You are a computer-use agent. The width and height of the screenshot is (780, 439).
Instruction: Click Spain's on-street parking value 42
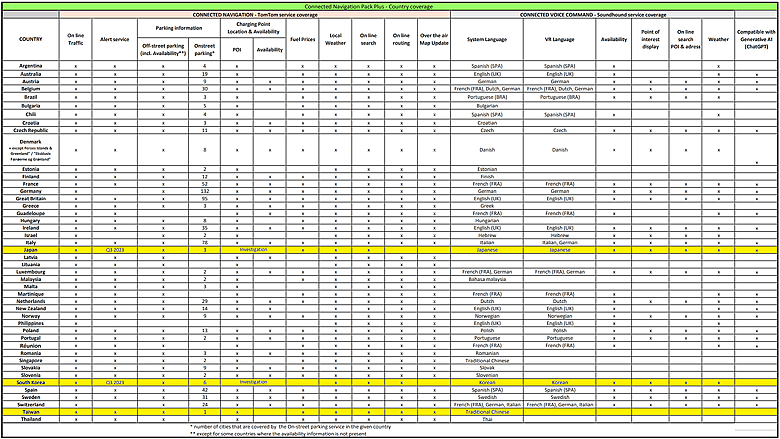click(x=204, y=390)
